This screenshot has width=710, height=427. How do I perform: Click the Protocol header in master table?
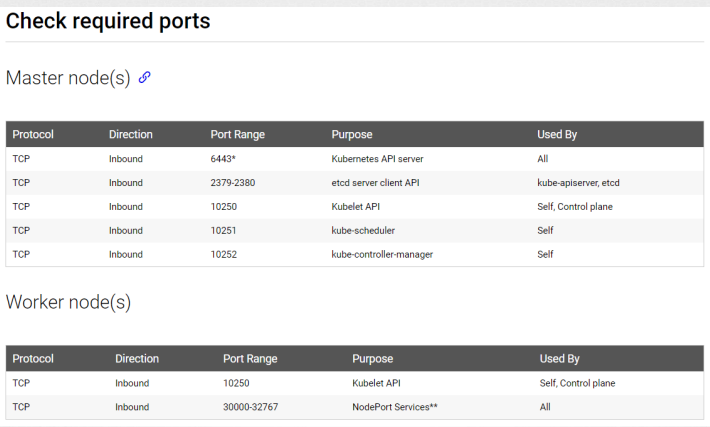click(x=33, y=134)
